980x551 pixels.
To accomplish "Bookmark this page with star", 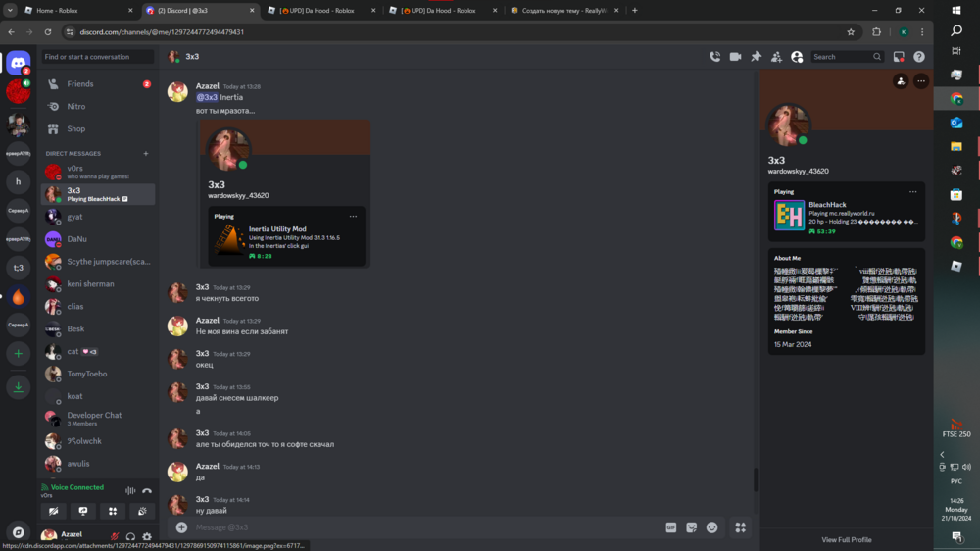I will click(851, 32).
